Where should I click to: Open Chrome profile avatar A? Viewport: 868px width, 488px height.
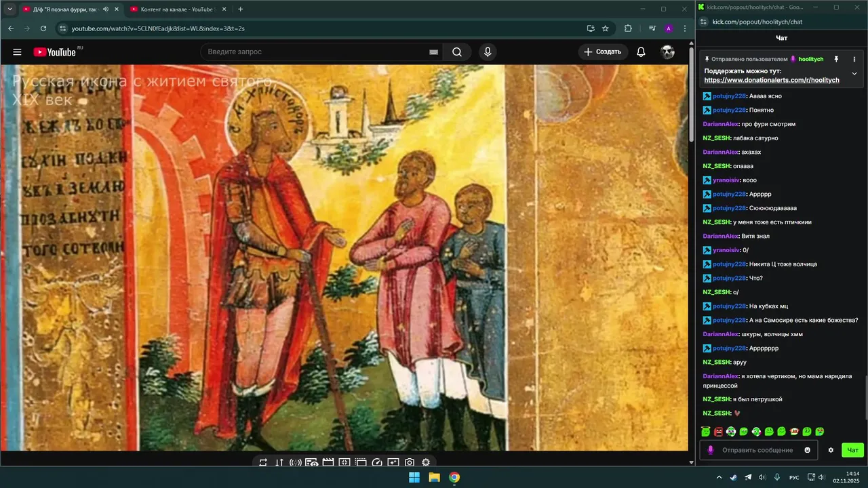669,28
